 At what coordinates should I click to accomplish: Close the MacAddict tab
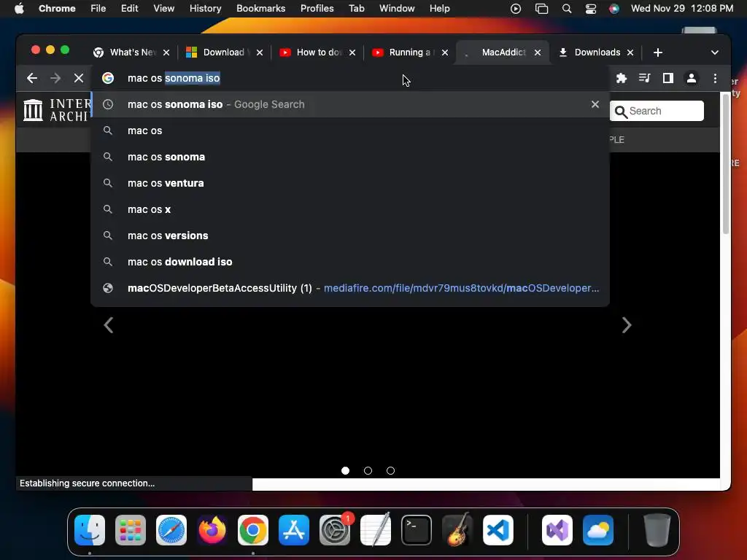pos(538,52)
